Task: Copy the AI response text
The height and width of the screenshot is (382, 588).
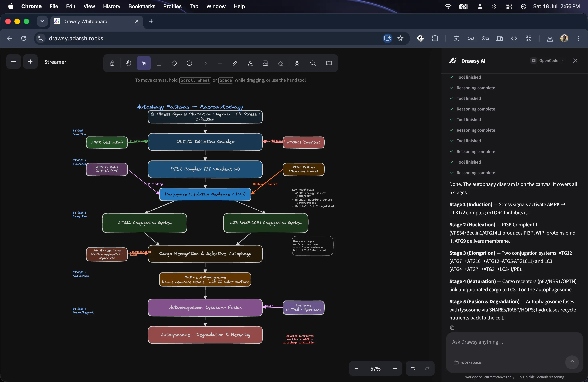Action: pyautogui.click(x=452, y=328)
